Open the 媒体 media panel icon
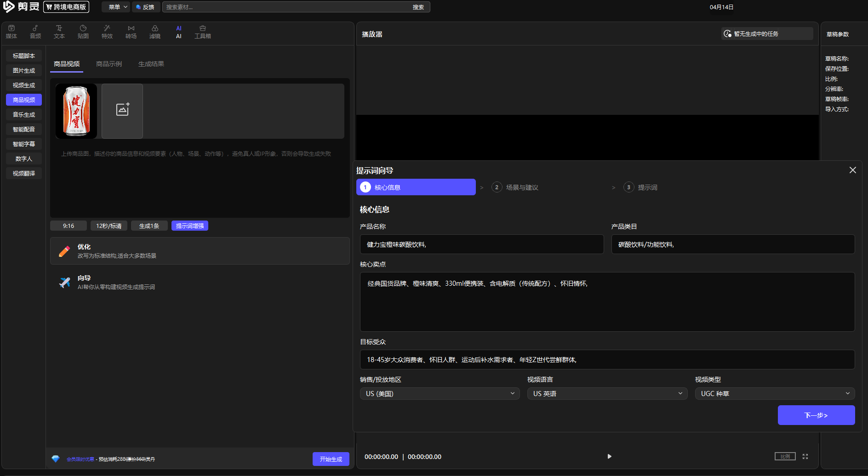This screenshot has height=476, width=868. (x=11, y=32)
